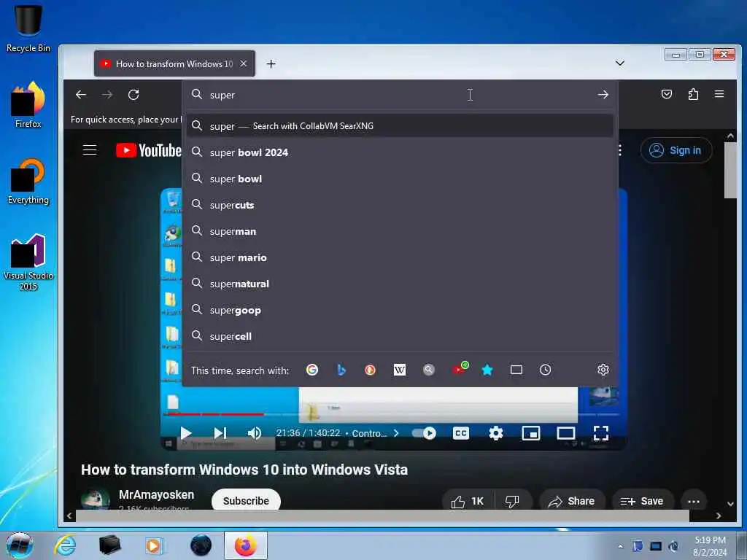The image size is (747, 560).
Task: Skip to next video
Action: click(x=220, y=433)
